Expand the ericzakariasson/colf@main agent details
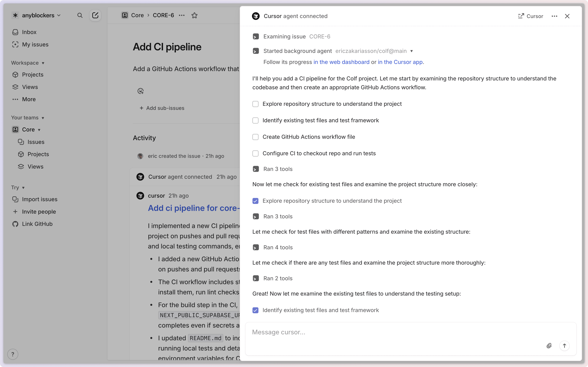This screenshot has width=588, height=367. 412,51
